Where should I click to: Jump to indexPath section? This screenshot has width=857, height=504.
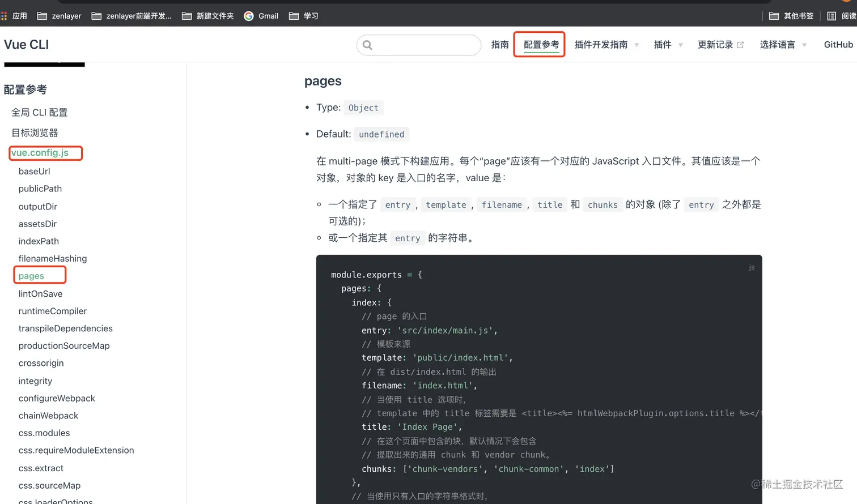click(x=39, y=242)
